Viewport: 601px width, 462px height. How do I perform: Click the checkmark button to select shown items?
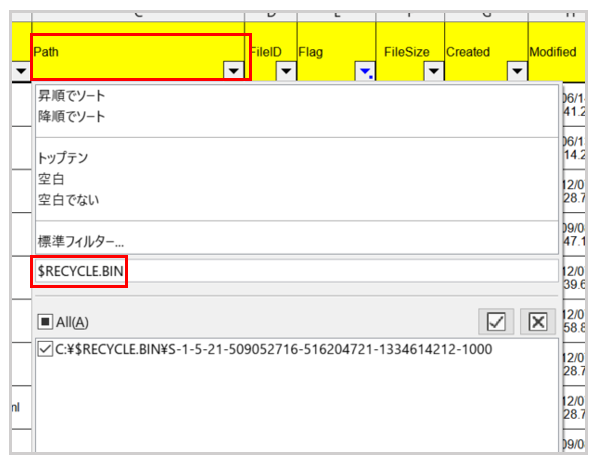tap(496, 321)
